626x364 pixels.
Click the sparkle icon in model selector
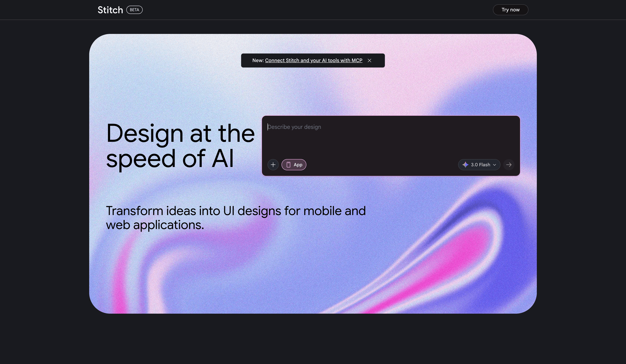[x=465, y=165]
